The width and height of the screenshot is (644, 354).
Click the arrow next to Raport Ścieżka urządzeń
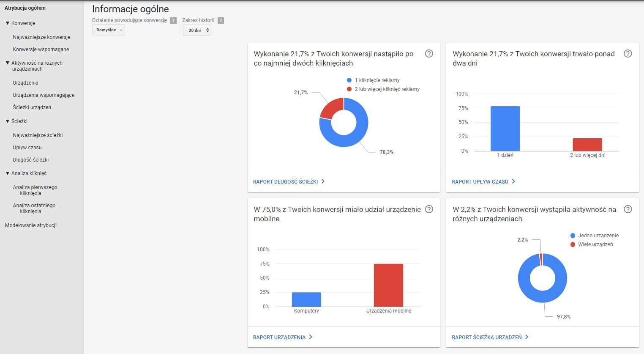point(527,337)
